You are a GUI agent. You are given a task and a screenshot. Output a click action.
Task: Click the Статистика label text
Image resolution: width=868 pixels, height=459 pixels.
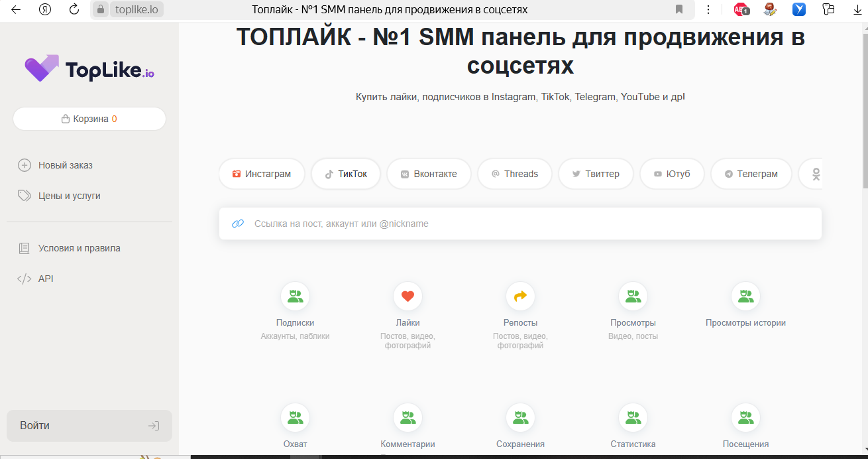[633, 444]
